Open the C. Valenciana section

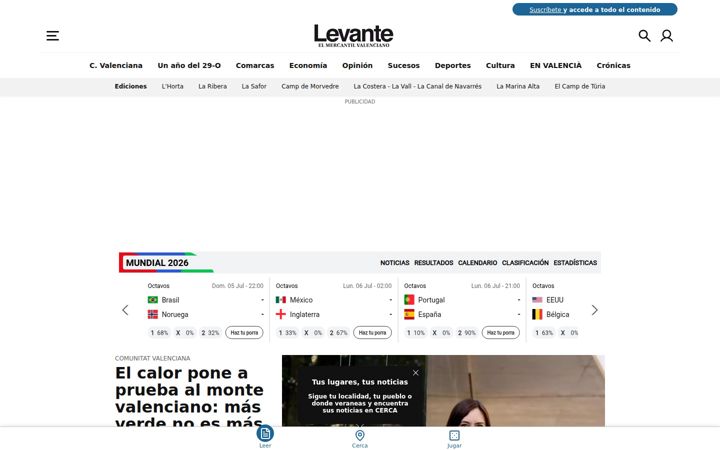pyautogui.click(x=116, y=66)
